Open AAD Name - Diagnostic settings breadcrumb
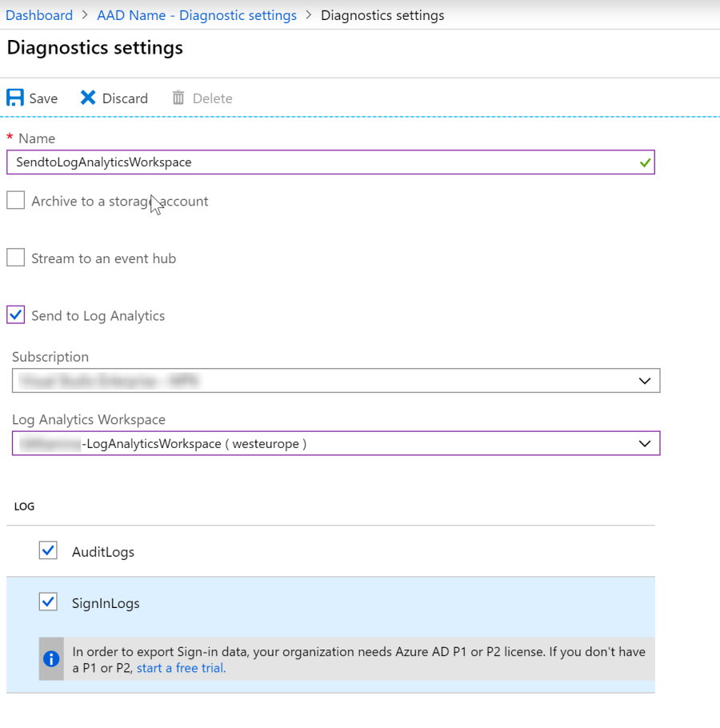720x728 pixels. point(196,15)
